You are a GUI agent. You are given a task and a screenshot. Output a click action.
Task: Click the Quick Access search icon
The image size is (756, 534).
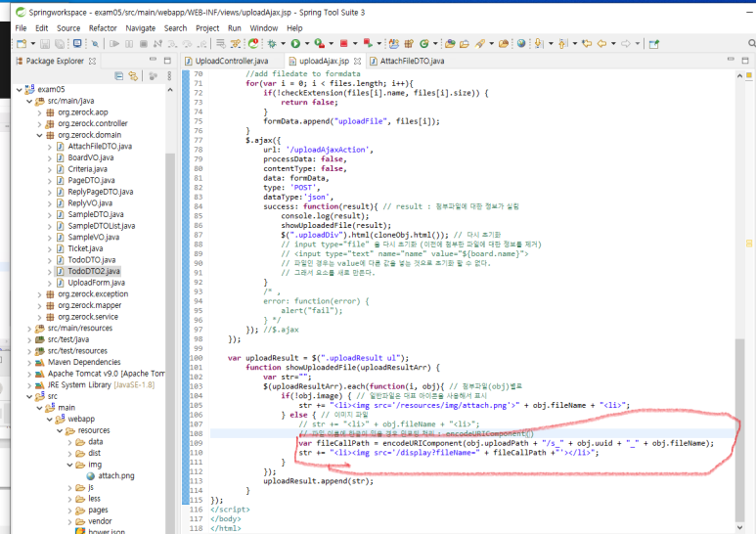(752, 43)
